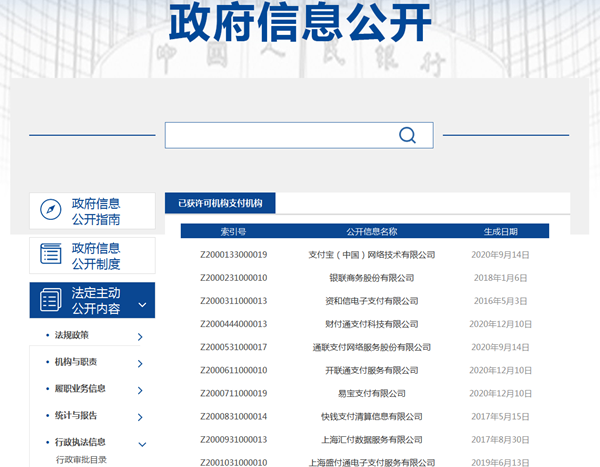Click index number Z2001031000010
600x467 pixels.
233,462
